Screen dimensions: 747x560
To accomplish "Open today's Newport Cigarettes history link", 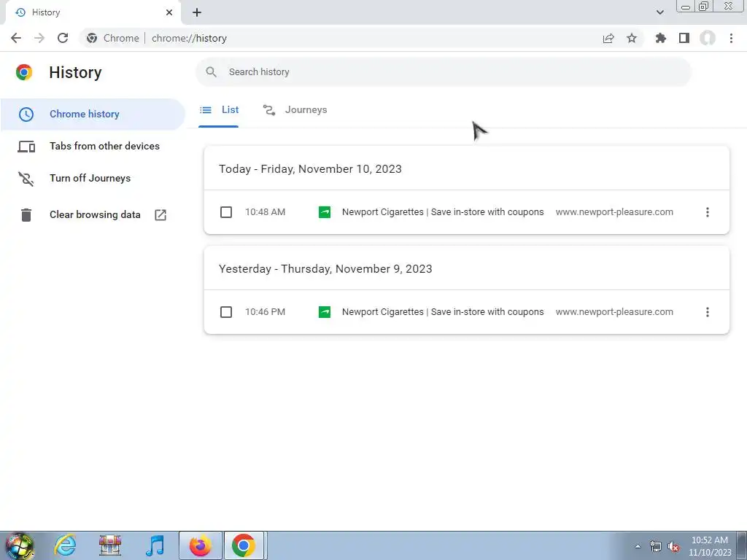I will point(443,212).
